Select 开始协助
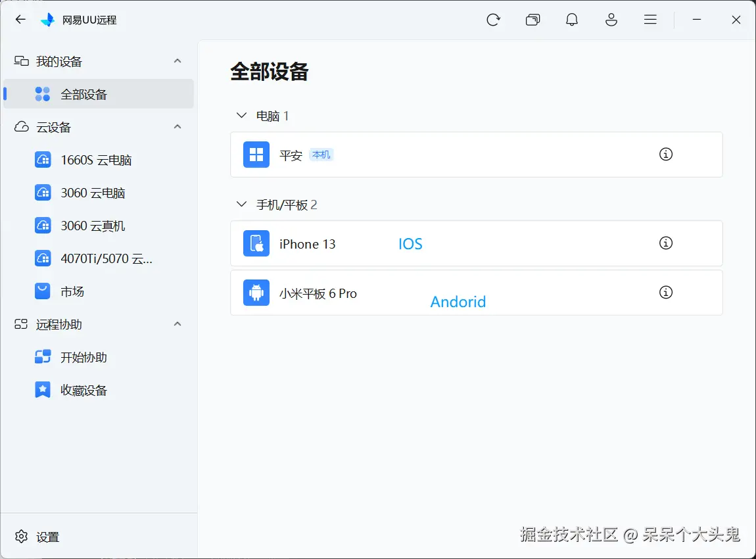Screen dimensions: 756x559 99,357
